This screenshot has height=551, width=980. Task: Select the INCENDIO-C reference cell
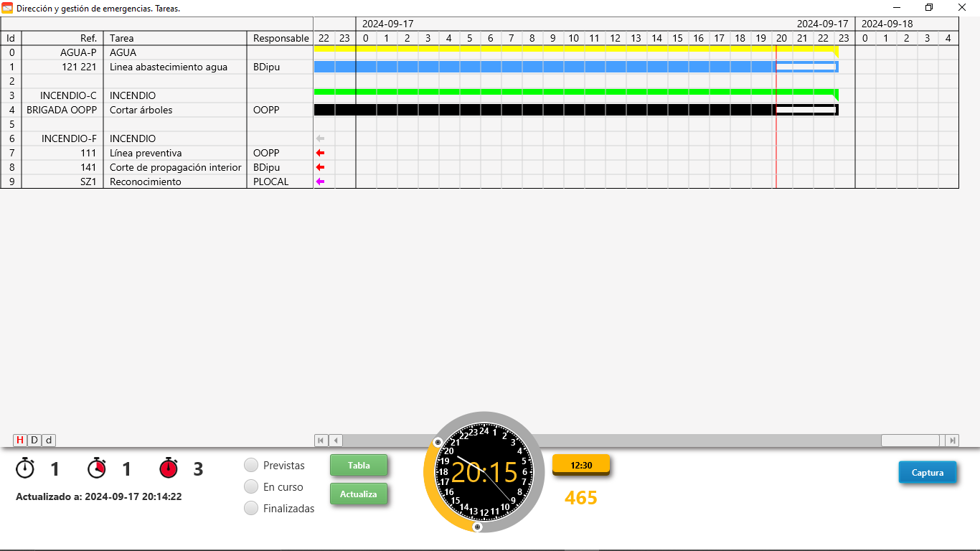pos(62,95)
